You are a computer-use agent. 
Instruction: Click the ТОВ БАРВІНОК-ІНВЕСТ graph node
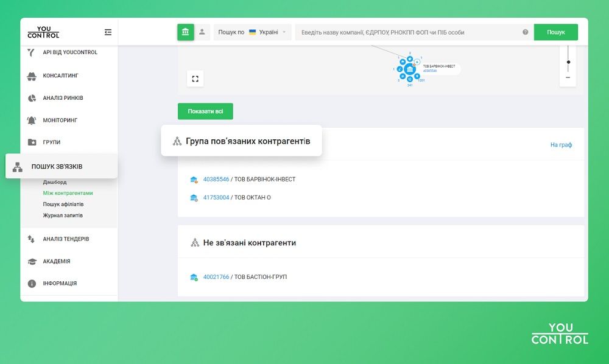pos(409,69)
